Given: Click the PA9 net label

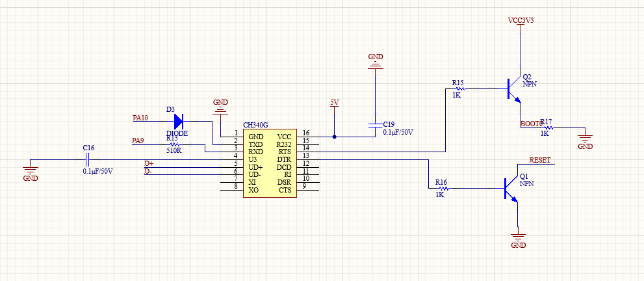Looking at the screenshot, I should 138,140.
